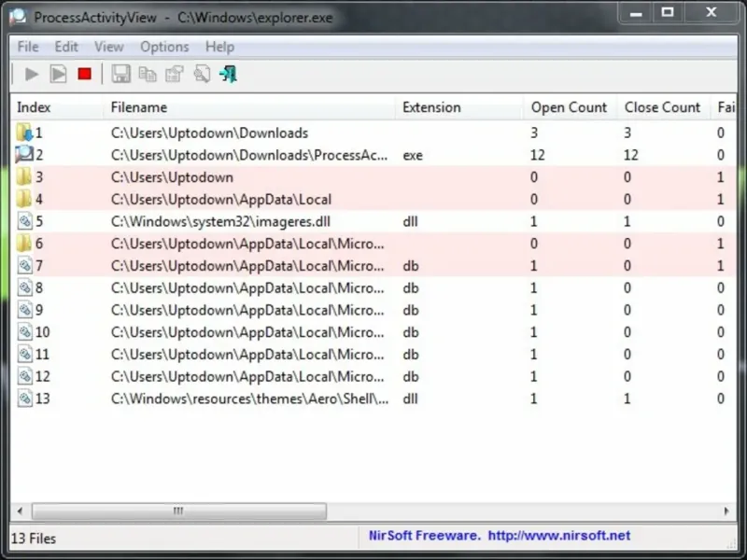Open the Edit menu
Screen dimensions: 747x560
pos(66,47)
